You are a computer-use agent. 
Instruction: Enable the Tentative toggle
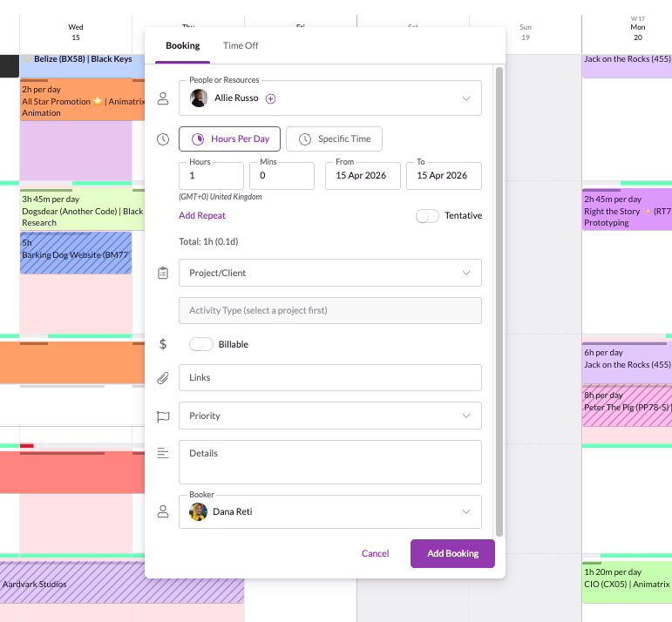[x=427, y=216]
